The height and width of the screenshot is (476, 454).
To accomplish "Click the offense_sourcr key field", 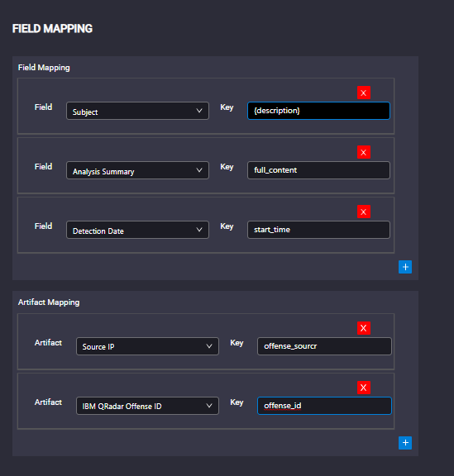I will [x=324, y=346].
